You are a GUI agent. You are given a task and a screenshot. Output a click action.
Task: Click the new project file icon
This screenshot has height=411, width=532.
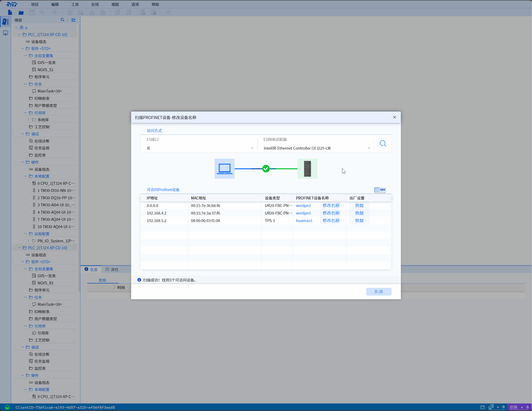10,12
